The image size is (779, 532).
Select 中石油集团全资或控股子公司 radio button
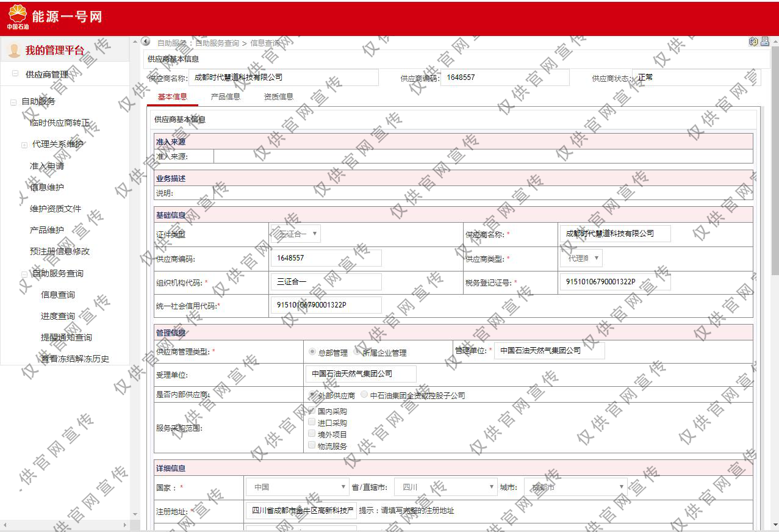[364, 395]
